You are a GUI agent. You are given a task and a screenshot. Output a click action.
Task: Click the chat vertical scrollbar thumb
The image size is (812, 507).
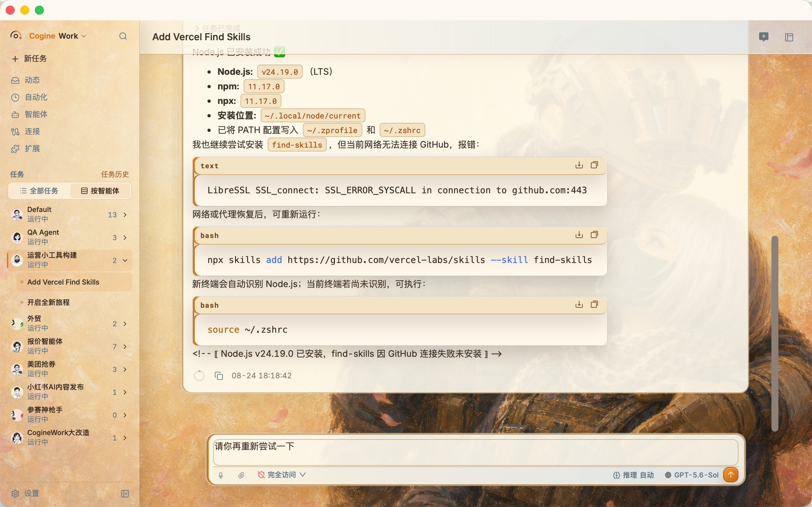(775, 333)
